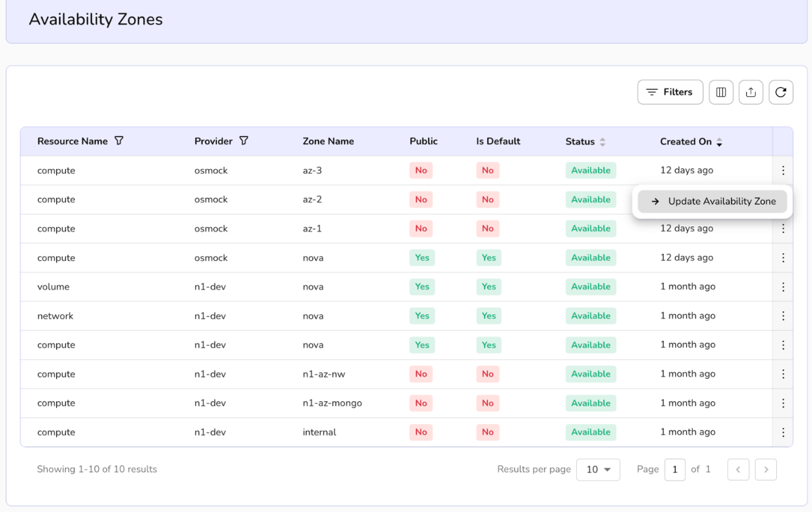Click the export table icon
Viewport: 812px width, 512px height.
(750, 92)
